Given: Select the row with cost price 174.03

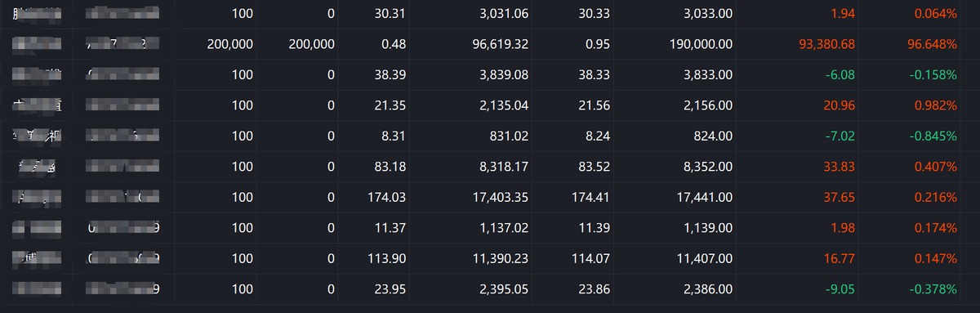Looking at the screenshot, I should pos(490,197).
